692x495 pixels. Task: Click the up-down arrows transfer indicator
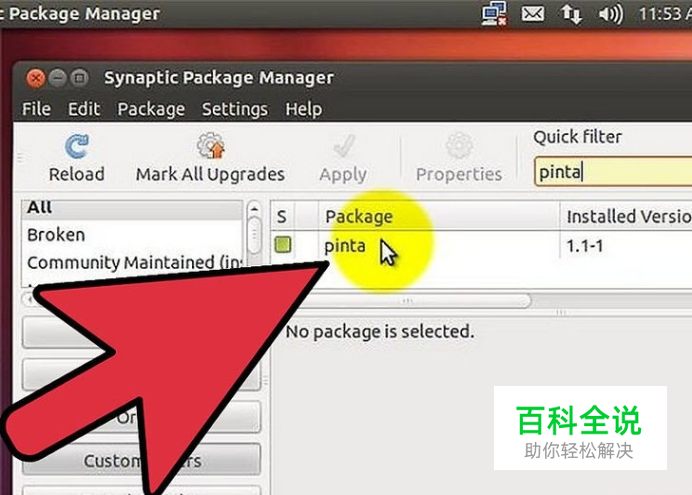click(x=572, y=15)
